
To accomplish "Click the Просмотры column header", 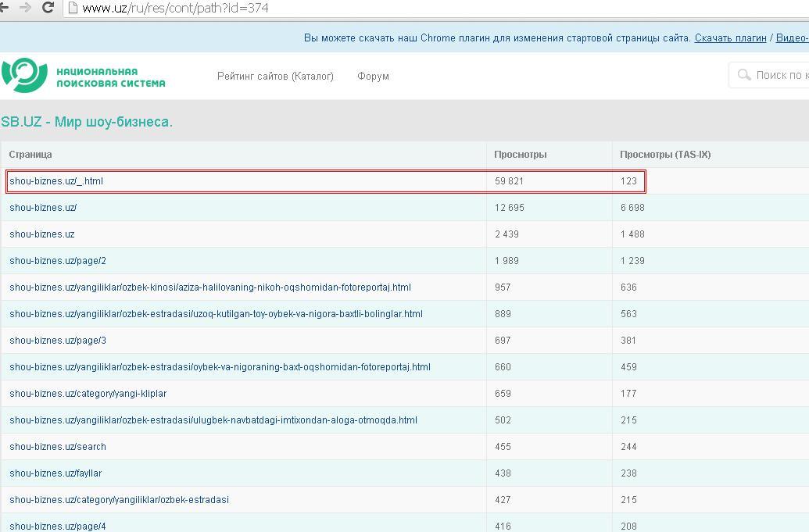I will pyautogui.click(x=520, y=155).
